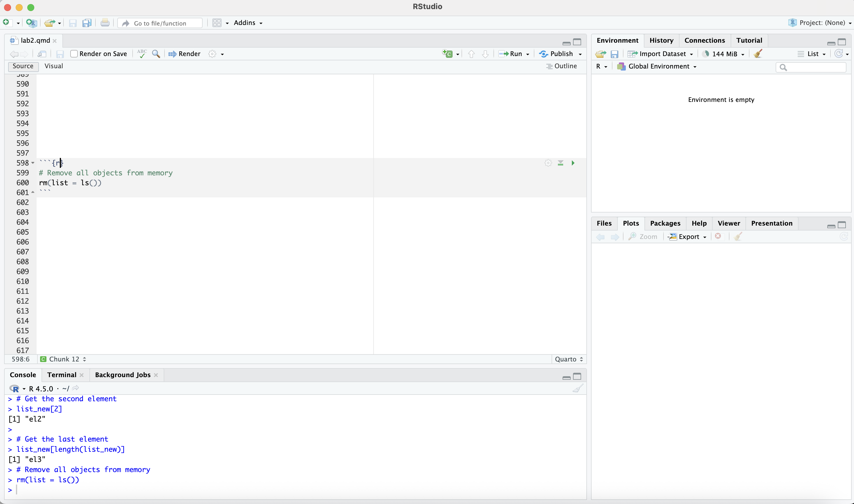This screenshot has height=504, width=854.
Task: Run all chunks above icon
Action: point(560,163)
